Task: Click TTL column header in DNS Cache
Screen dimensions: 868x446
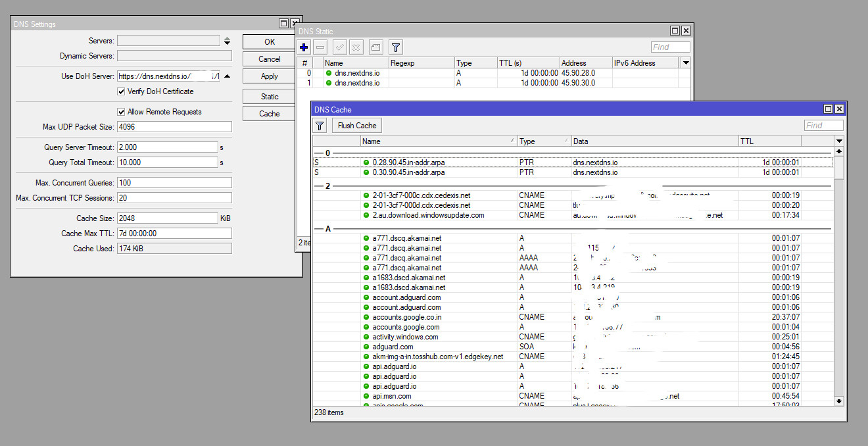Action: (770, 141)
